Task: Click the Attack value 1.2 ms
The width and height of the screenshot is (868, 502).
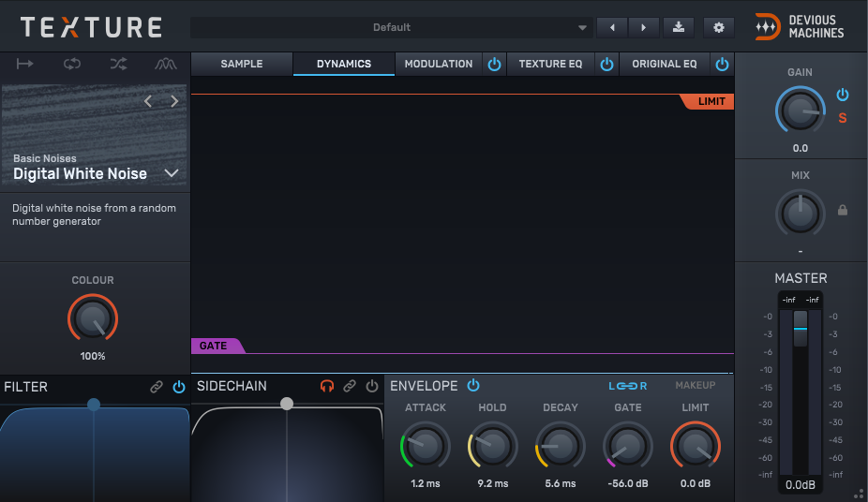Action: coord(426,483)
